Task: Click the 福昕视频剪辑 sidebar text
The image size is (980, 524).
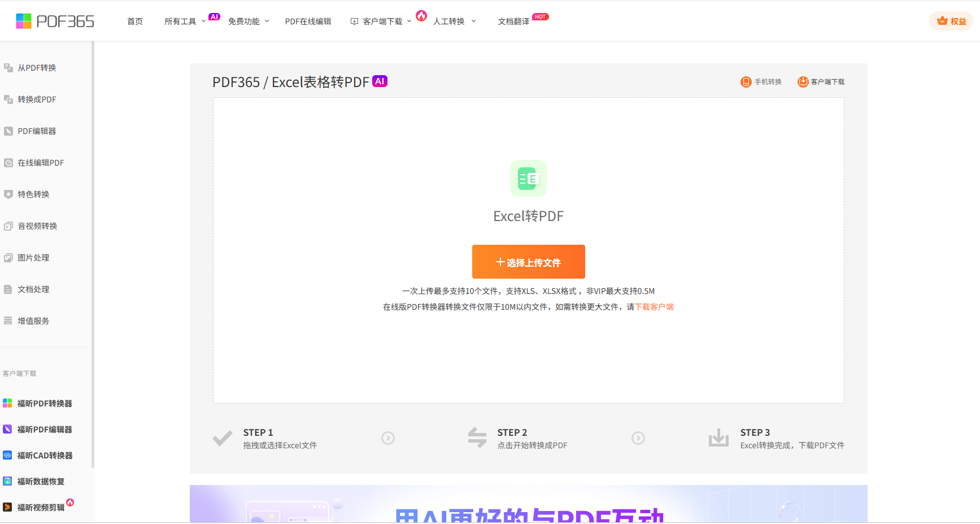Action: (41, 508)
